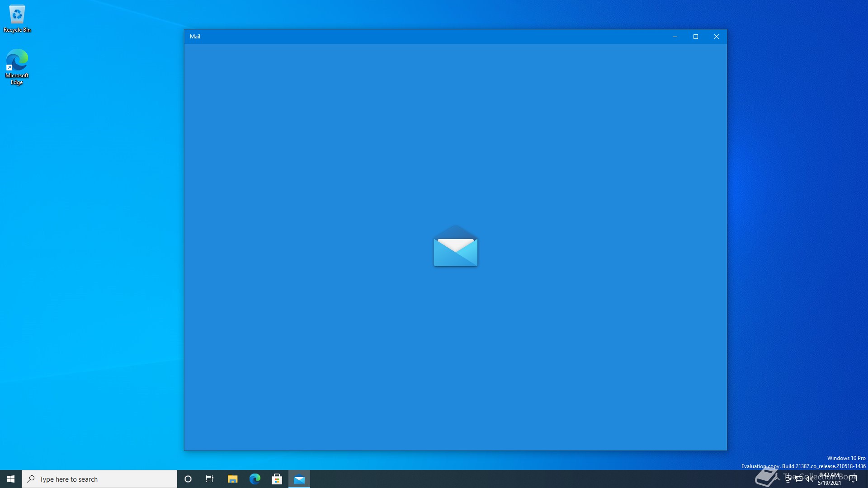
Task: Open the clock and date flyout
Action: pyautogui.click(x=829, y=479)
